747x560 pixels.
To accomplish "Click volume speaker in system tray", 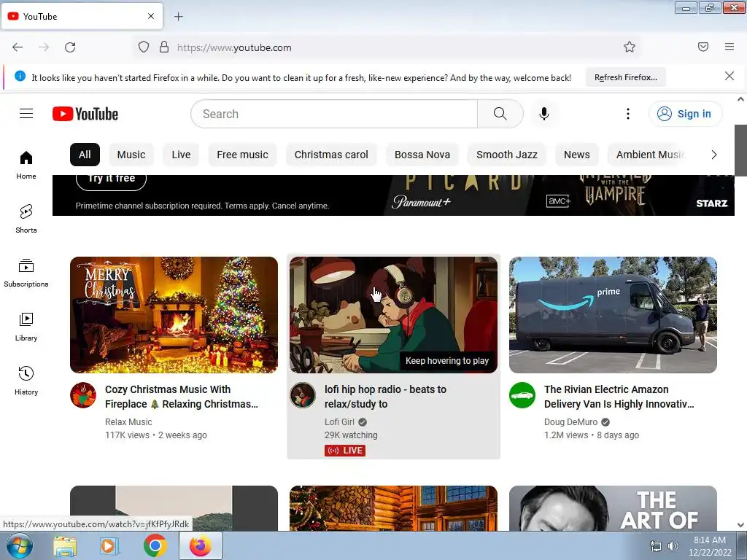I will pos(673,547).
